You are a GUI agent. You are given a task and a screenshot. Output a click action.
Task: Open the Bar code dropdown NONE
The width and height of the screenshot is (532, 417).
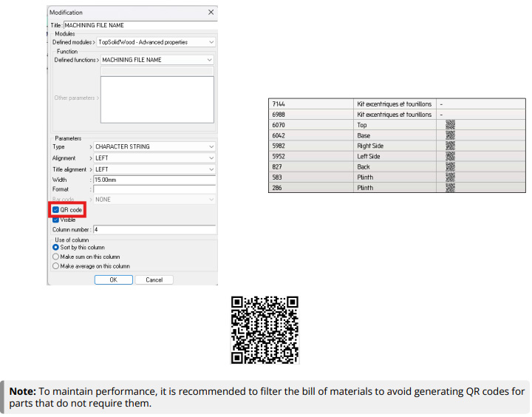pyautogui.click(x=154, y=200)
